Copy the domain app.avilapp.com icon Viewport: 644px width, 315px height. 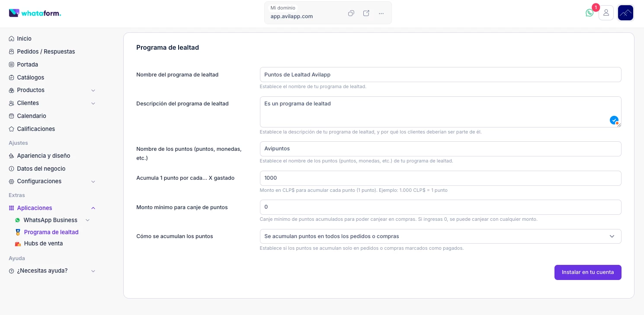(351, 13)
